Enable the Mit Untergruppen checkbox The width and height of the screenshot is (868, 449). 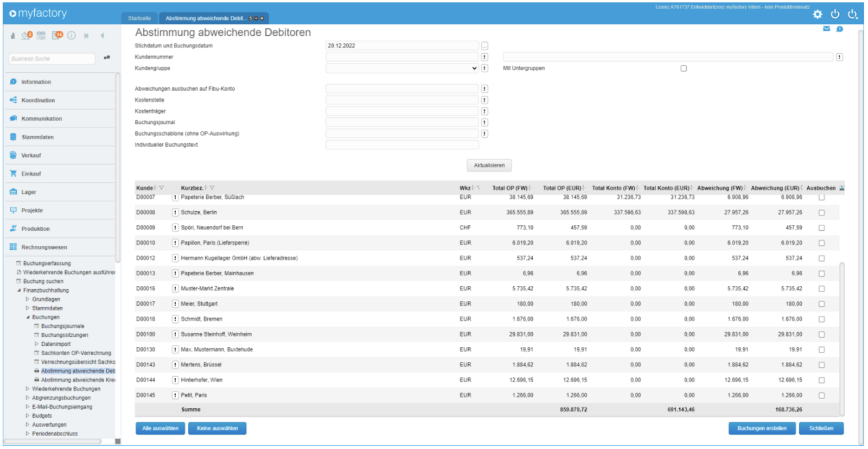684,68
